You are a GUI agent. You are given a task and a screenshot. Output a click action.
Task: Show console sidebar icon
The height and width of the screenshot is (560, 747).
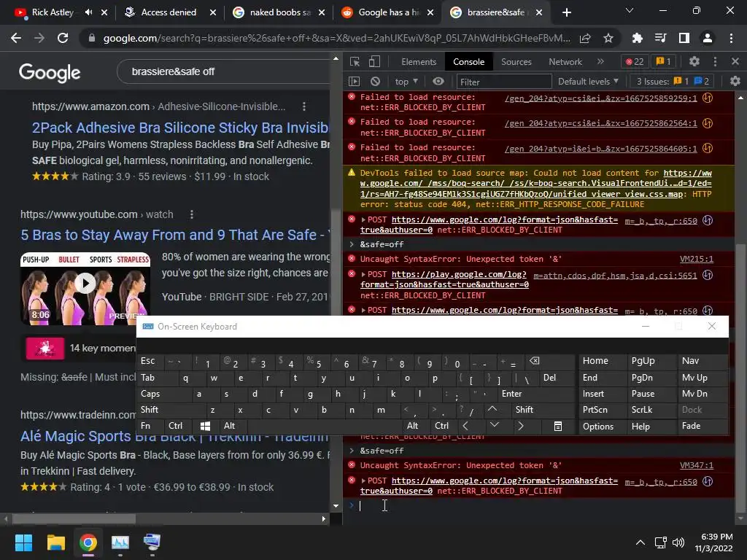354,82
